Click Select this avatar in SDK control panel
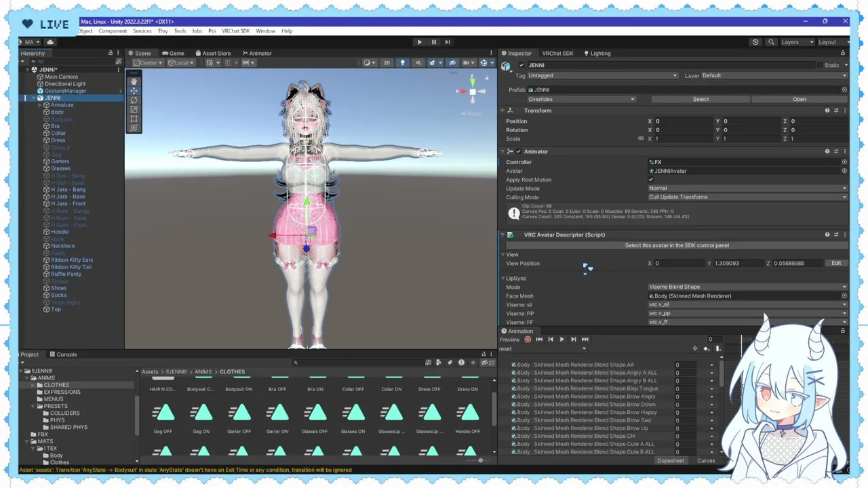Viewport: 868px width, 488px height. 677,245
